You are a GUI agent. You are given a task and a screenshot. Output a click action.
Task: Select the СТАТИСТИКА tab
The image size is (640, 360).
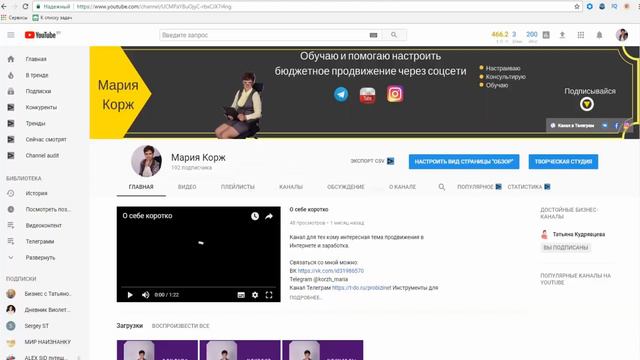[x=529, y=187]
